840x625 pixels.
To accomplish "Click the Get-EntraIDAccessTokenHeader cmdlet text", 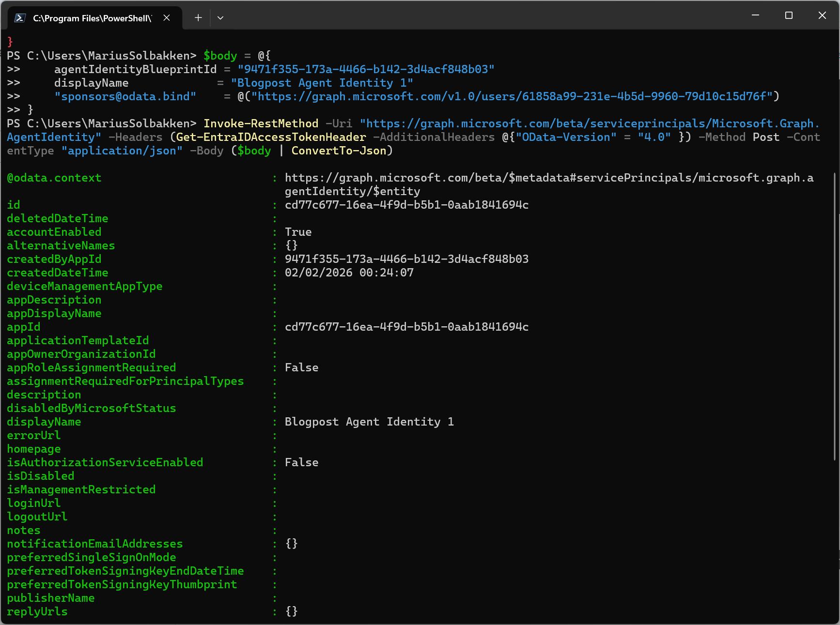I will pos(271,137).
